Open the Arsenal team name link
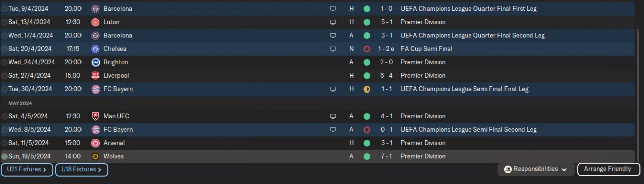The width and height of the screenshot is (644, 184). (114, 143)
